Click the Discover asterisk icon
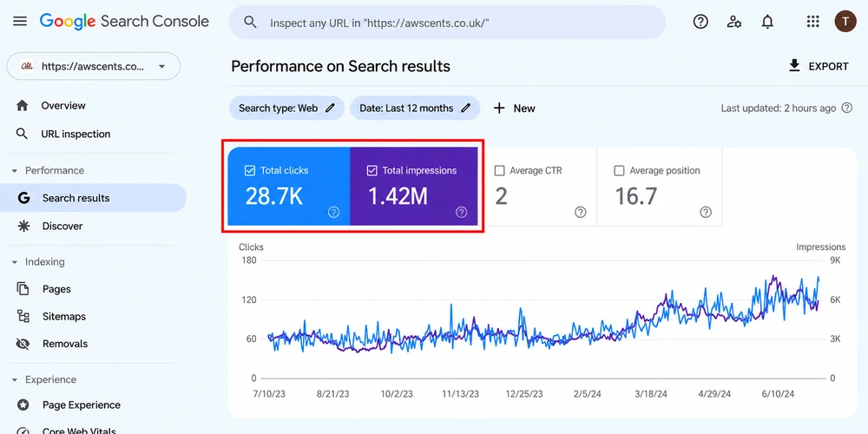This screenshot has width=868, height=434. coord(23,226)
